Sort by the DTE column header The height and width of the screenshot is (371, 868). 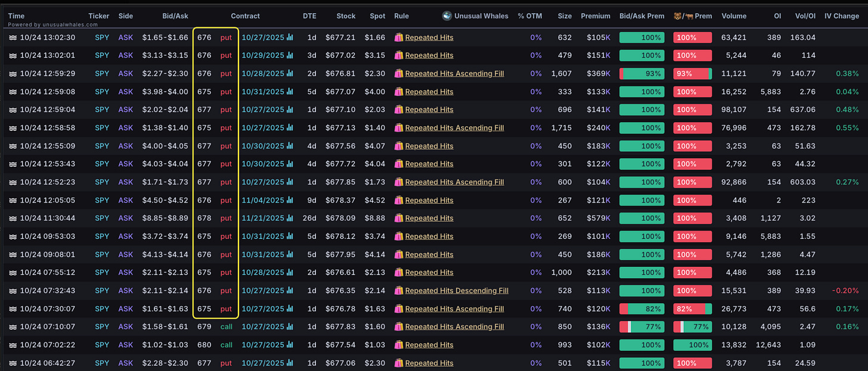click(x=309, y=16)
